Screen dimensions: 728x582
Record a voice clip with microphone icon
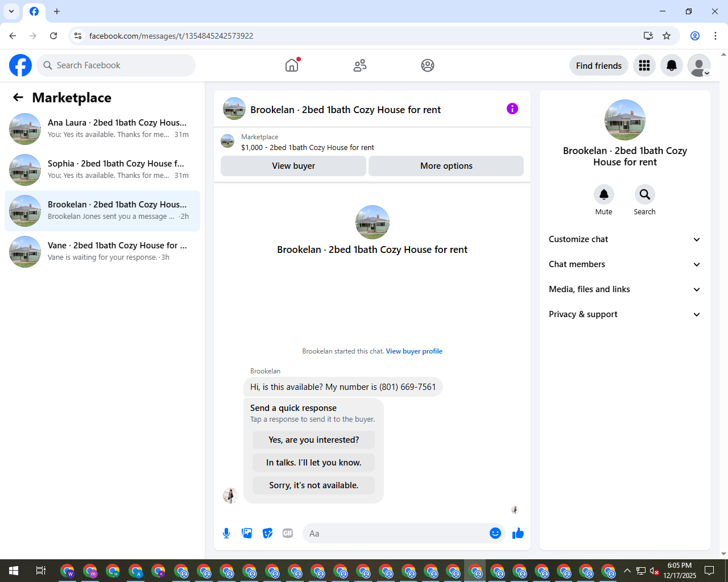point(226,533)
